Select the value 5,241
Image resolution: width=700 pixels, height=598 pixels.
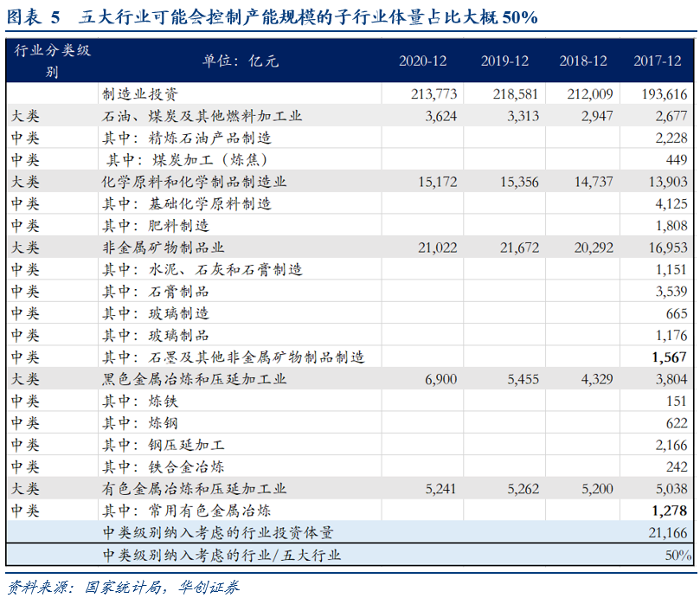pyautogui.click(x=441, y=488)
